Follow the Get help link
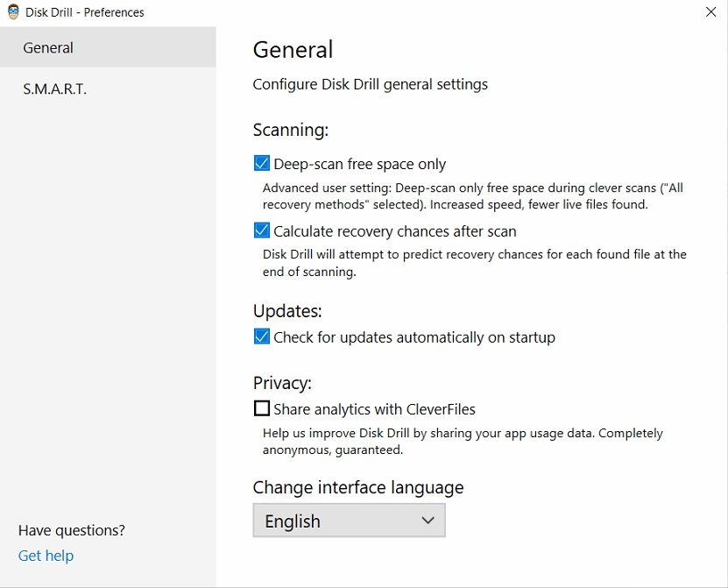 tap(46, 556)
